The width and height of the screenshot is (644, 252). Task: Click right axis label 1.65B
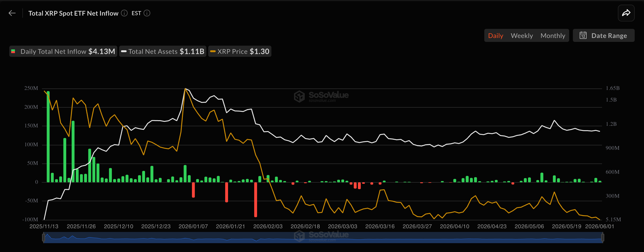(613, 88)
